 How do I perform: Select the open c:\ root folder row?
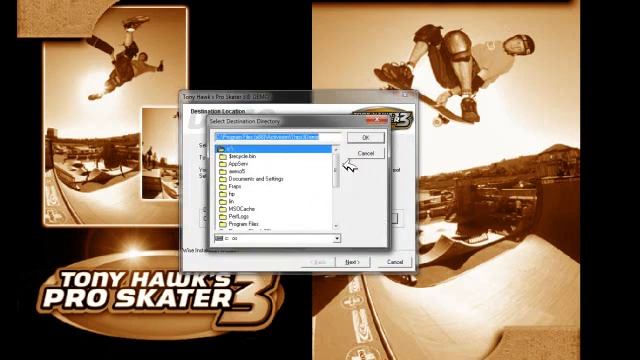[273, 149]
